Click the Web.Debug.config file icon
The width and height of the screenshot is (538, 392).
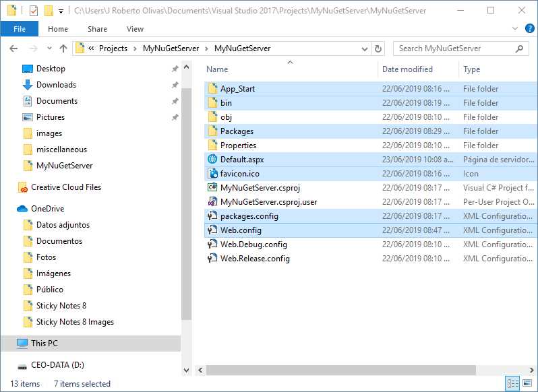click(x=212, y=244)
